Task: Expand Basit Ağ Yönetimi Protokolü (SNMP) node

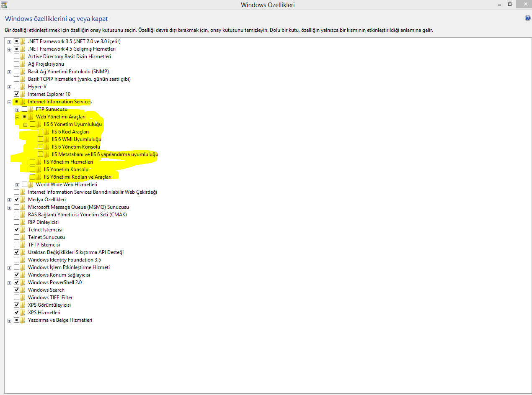Action: click(9, 72)
